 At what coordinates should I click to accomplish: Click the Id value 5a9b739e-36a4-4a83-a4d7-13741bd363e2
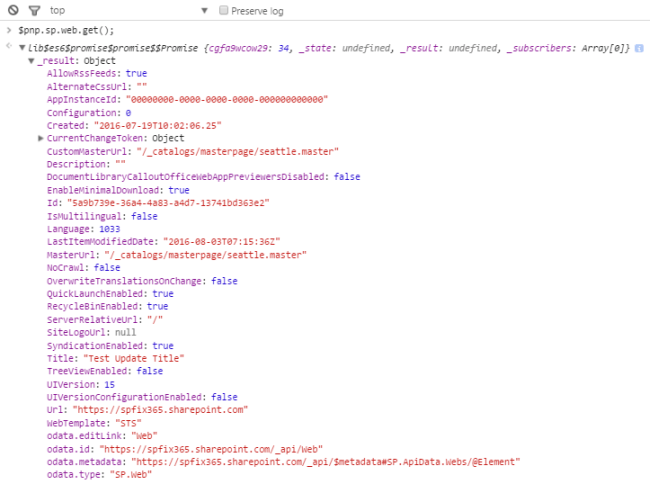(168, 203)
